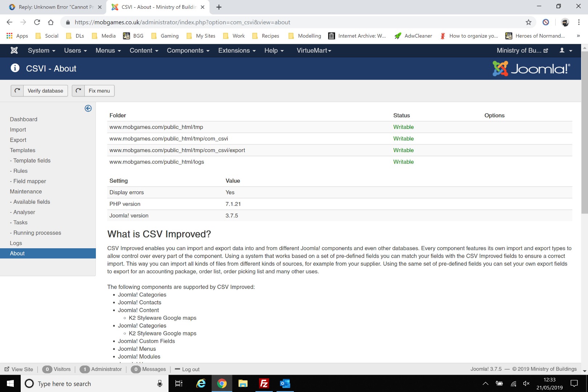Open the Help menu in the admin bar
Viewport: 588px width, 392px height.
[273, 50]
